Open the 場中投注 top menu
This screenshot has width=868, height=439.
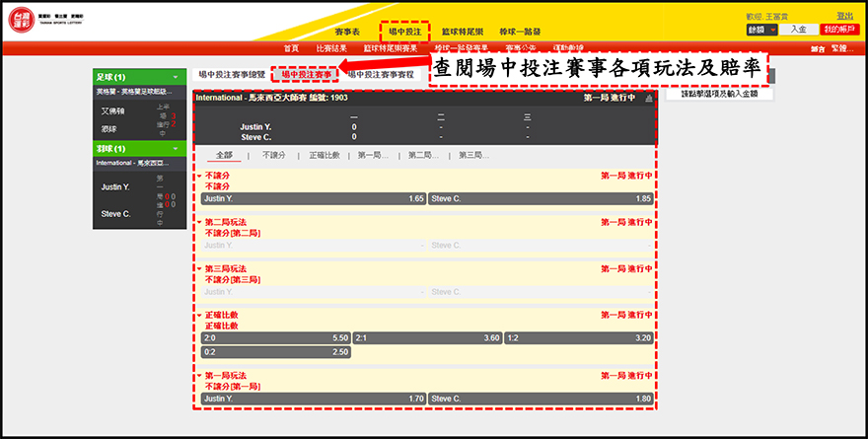pyautogui.click(x=404, y=32)
